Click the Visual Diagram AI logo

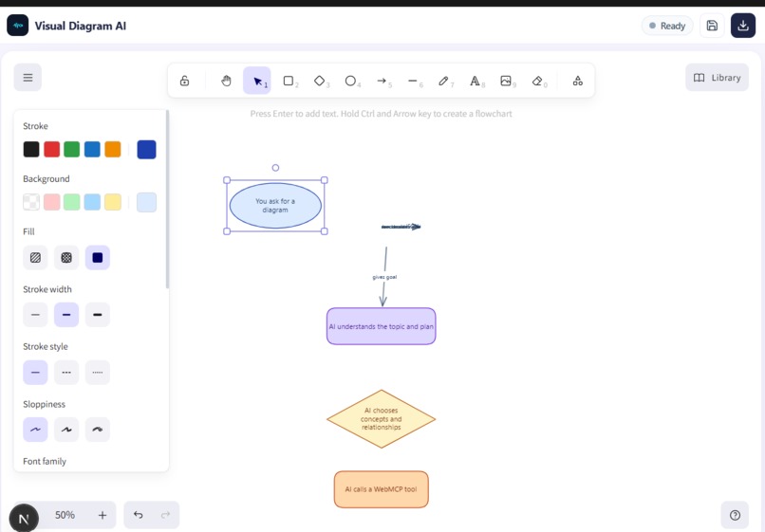pos(18,26)
